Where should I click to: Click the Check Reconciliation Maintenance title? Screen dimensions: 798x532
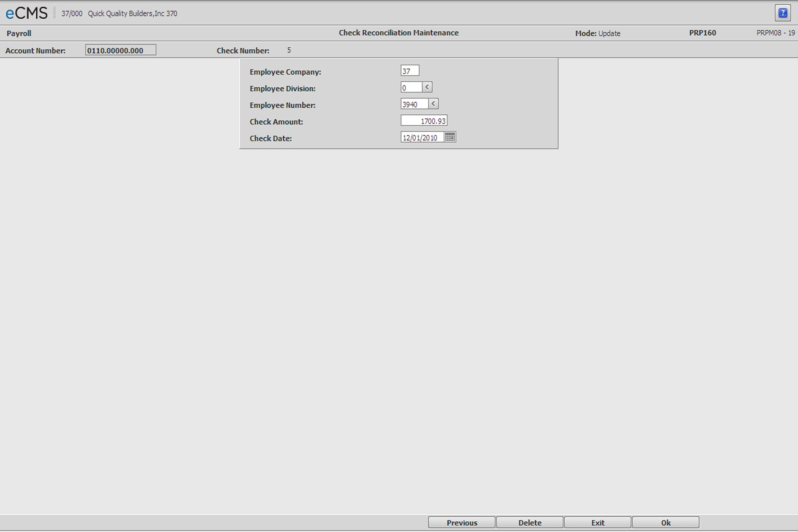tap(398, 33)
